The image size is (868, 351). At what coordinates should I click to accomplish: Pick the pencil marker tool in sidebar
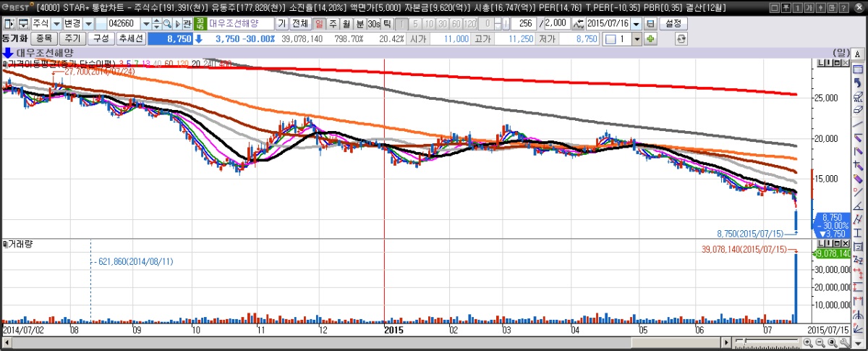858,177
